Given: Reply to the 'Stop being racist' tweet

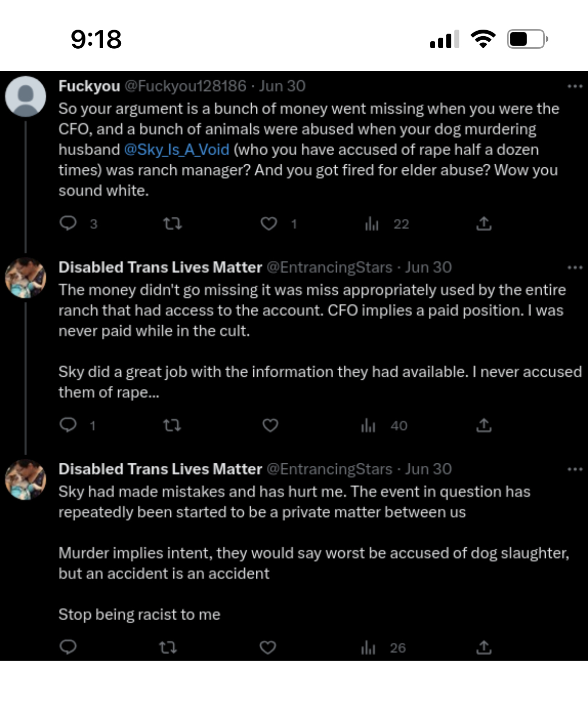Looking at the screenshot, I should [68, 647].
